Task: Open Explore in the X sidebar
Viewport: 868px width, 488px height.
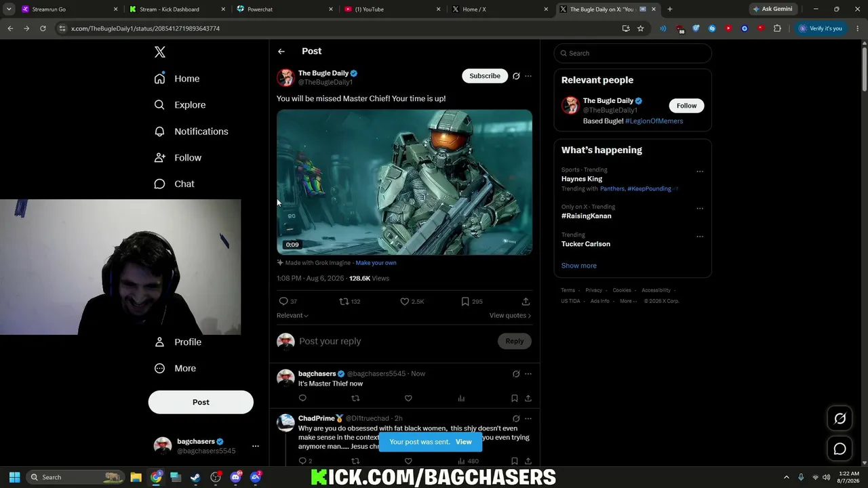Action: click(x=180, y=105)
